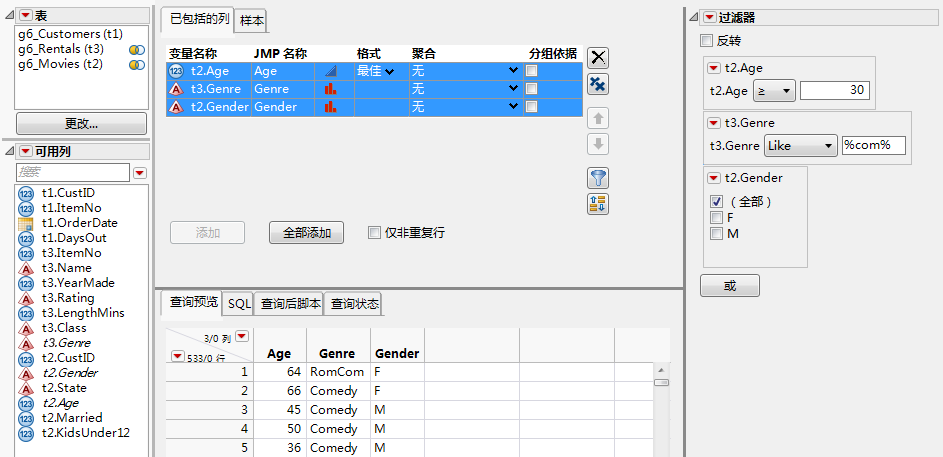Click the sort order icon below the funnel
Viewport: 943px width, 457px height.
point(598,204)
